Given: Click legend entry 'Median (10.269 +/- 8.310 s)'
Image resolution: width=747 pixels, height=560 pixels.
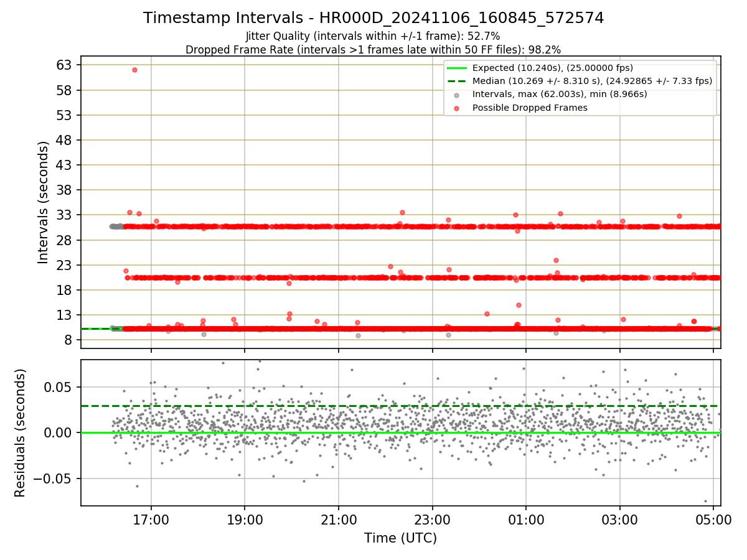Looking at the screenshot, I should (592, 81).
